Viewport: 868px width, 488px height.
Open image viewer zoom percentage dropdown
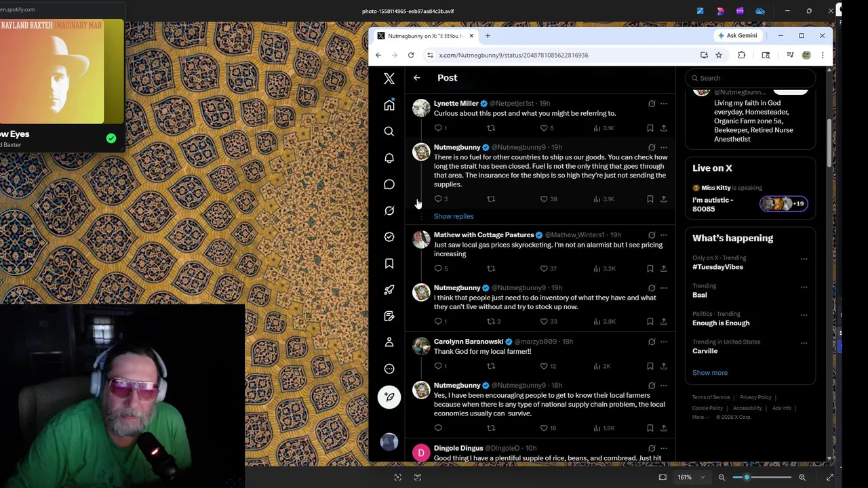pos(690,477)
